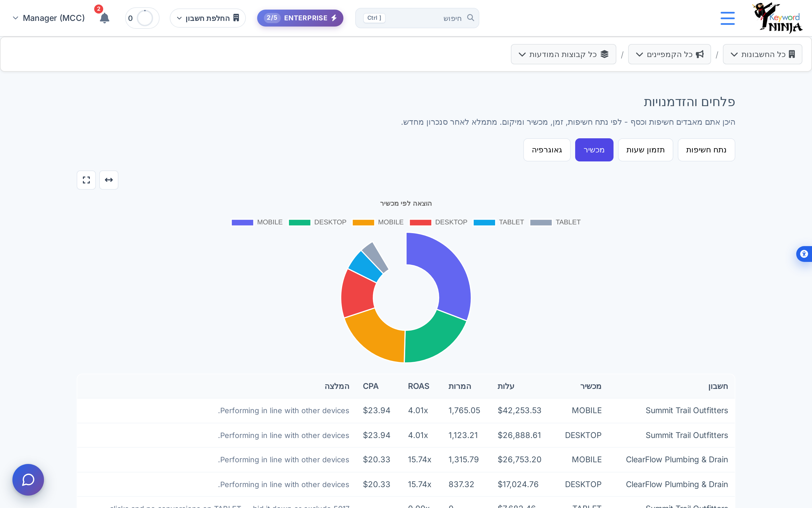Image resolution: width=812 pixels, height=508 pixels.
Task: Click the מכשיר column header in table
Action: pos(591,386)
